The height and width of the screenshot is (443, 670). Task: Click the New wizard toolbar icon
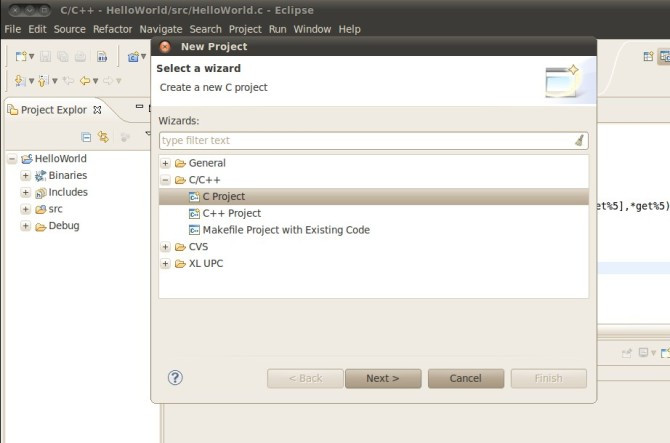(x=21, y=56)
